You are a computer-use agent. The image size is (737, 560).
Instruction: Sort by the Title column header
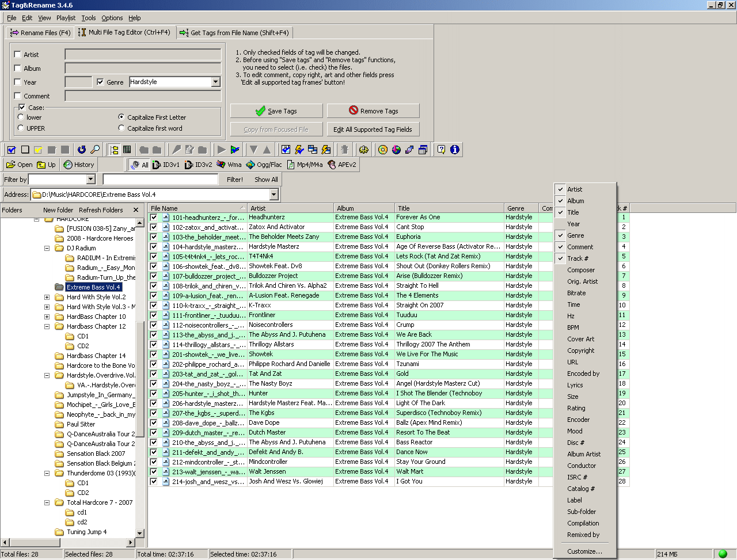pos(449,208)
